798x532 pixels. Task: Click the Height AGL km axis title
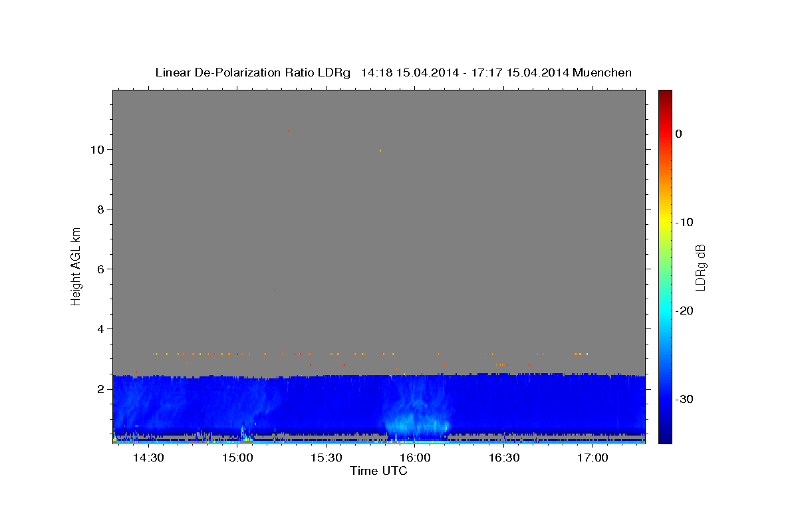click(x=76, y=266)
